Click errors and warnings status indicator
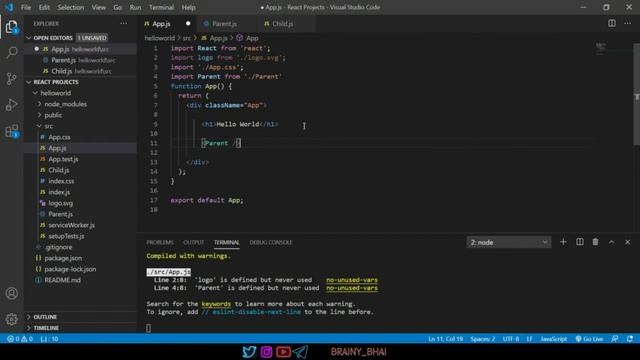 [20, 339]
